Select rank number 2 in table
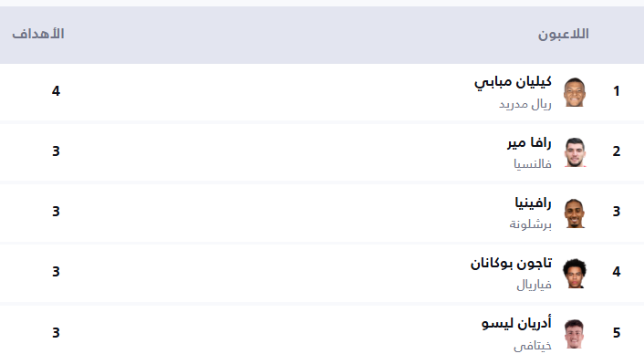The width and height of the screenshot is (644, 354). pos(616,151)
